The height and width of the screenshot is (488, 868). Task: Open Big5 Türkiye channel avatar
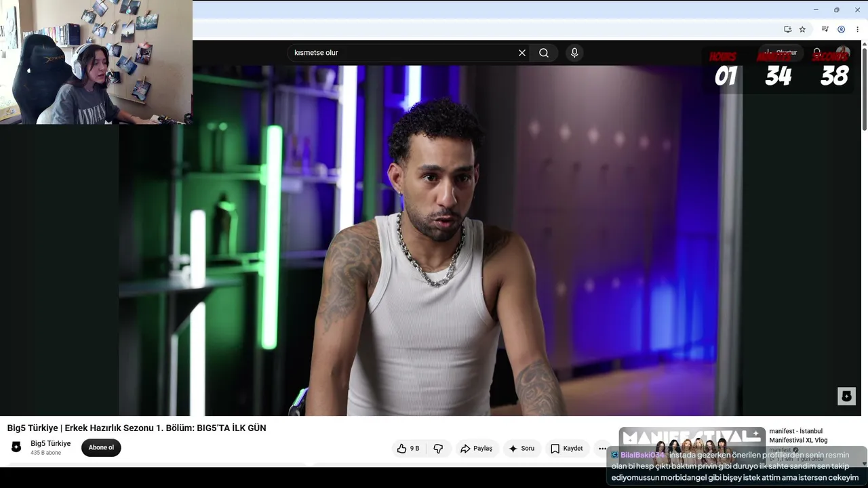tap(16, 447)
